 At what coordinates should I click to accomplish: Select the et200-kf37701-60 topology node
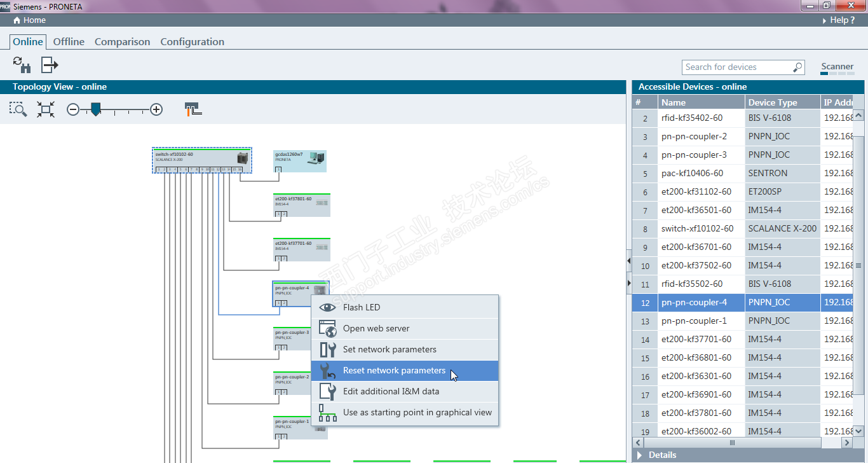tap(302, 249)
